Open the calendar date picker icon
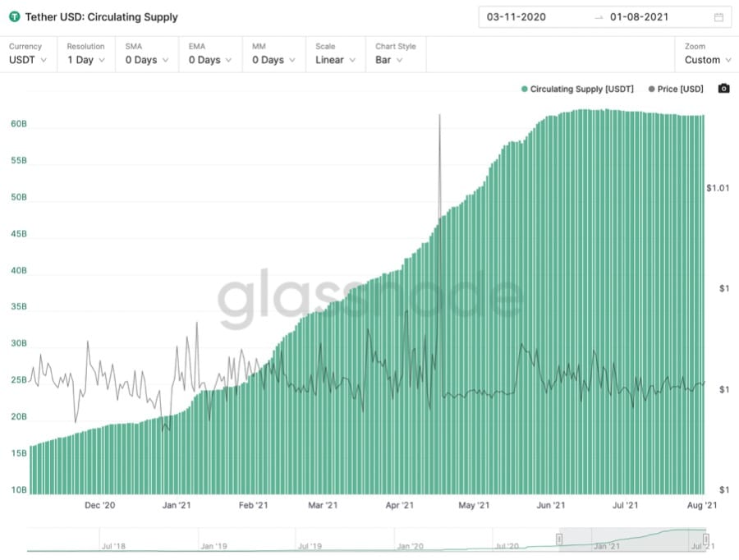This screenshot has height=560, width=739. (x=718, y=16)
